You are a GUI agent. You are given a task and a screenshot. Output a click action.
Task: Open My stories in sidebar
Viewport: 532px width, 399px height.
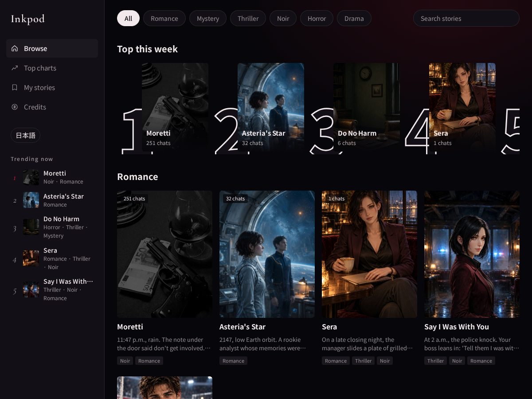coord(52,87)
